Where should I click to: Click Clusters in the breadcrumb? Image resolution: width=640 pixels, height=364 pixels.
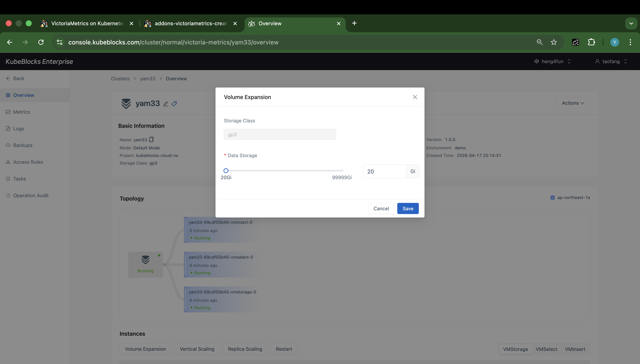pos(120,79)
